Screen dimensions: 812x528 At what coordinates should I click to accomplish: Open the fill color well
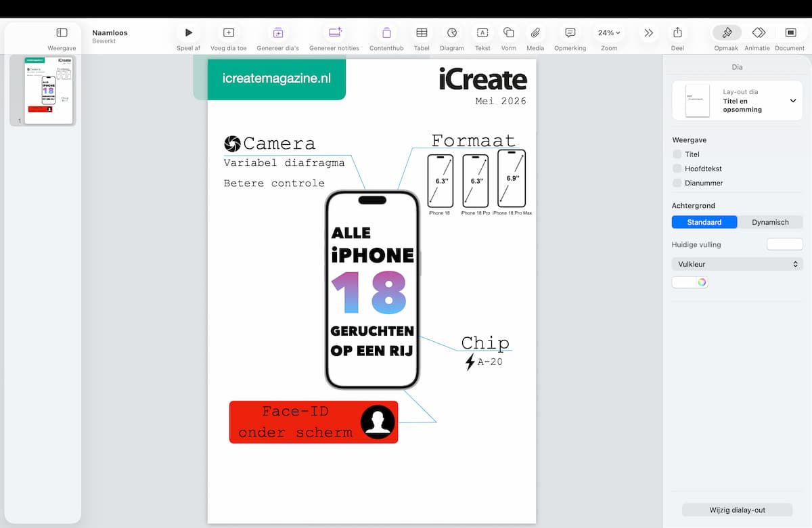tap(684, 282)
